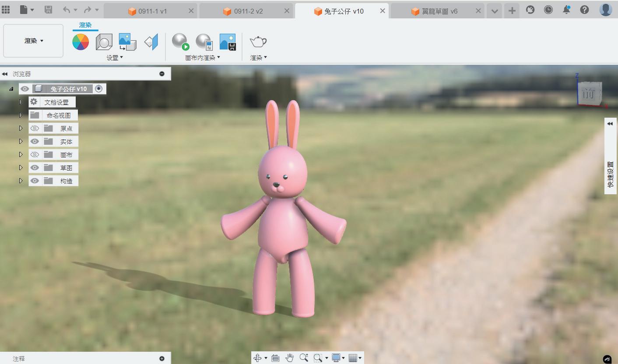Image resolution: width=618 pixels, height=364 pixels.
Task: Close the 0911-2 v2 tab
Action: coord(287,11)
